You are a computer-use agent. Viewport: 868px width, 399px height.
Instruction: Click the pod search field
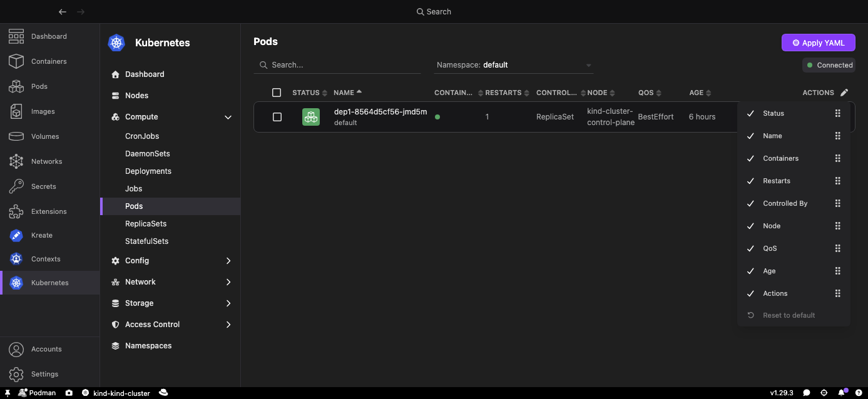point(337,65)
